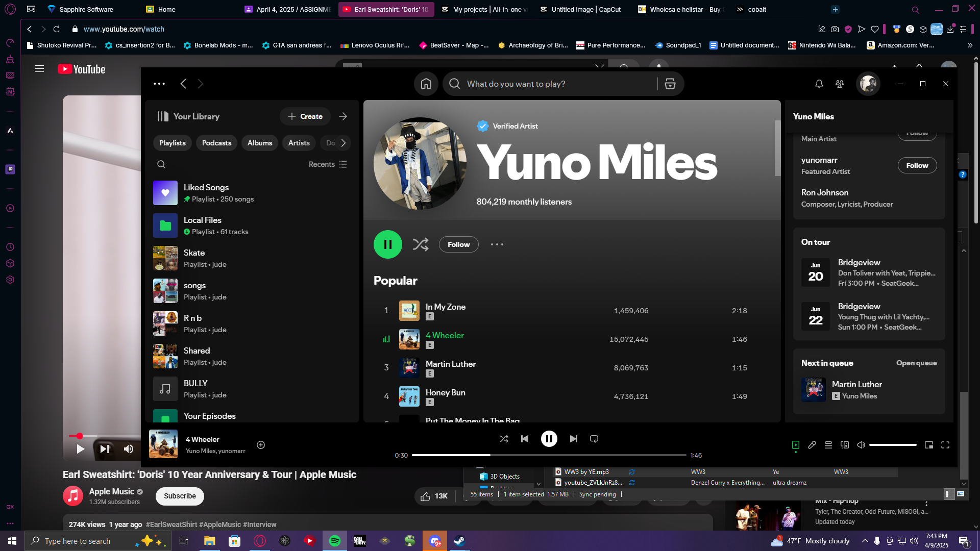Toggle the Now Playing view button
The image size is (980, 551).
tap(796, 445)
